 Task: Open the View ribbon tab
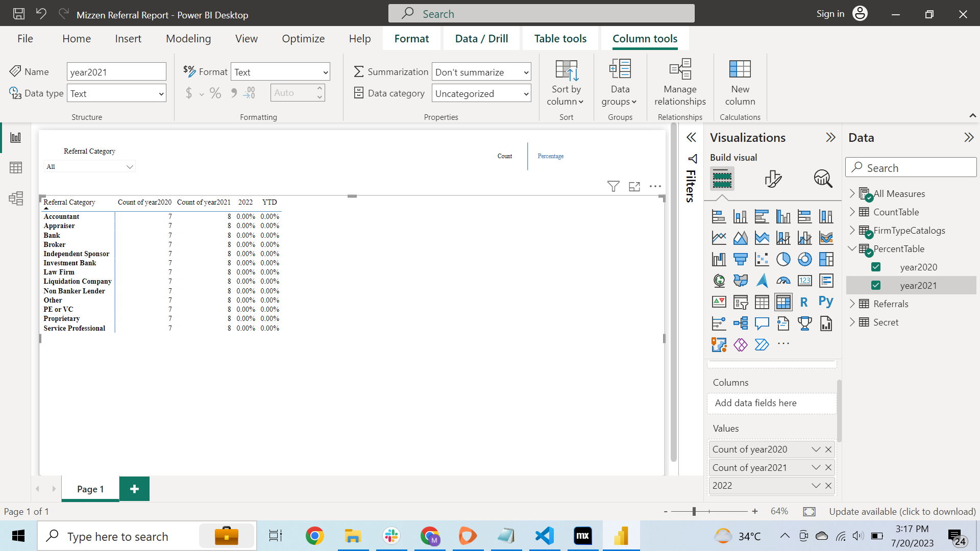246,39
